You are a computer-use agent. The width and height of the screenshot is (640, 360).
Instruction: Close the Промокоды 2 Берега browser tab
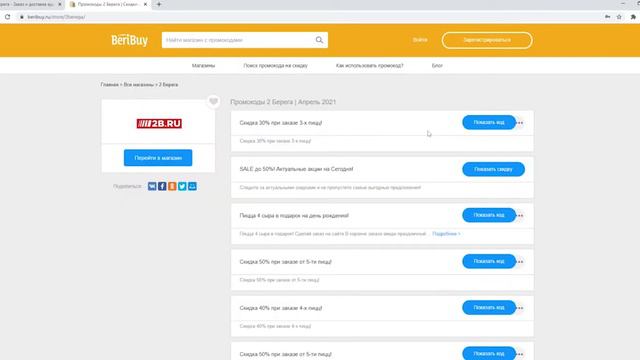click(x=145, y=4)
